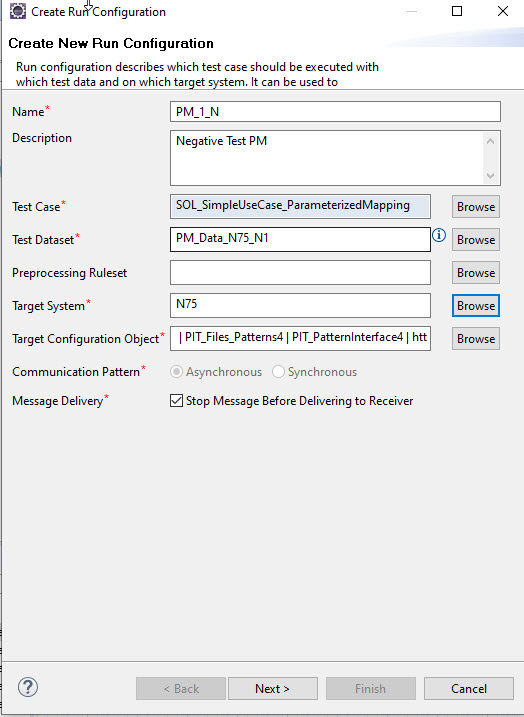Close the Create Run Configuration dialog
This screenshot has height=717, width=524.
click(503, 11)
